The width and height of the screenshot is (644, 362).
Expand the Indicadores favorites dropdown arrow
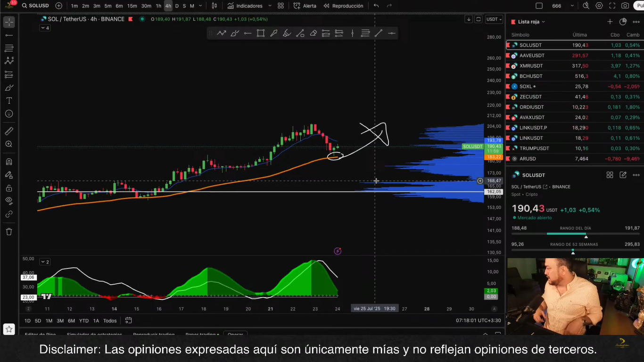coord(270,6)
